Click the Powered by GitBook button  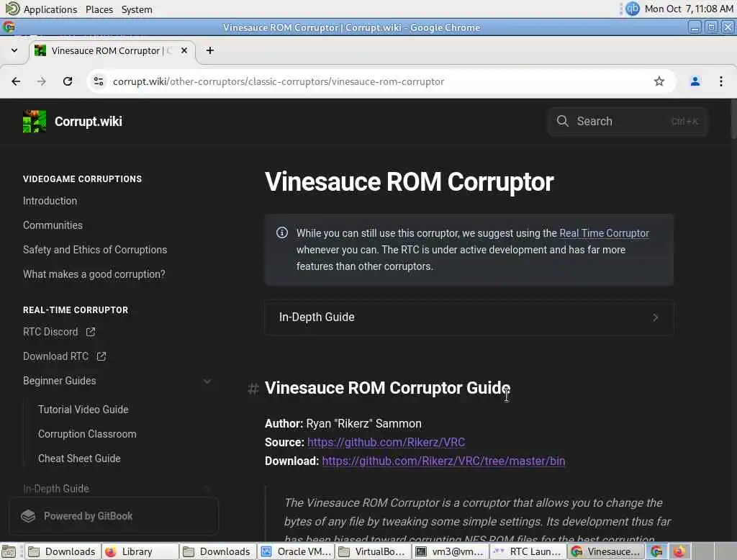tap(113, 516)
